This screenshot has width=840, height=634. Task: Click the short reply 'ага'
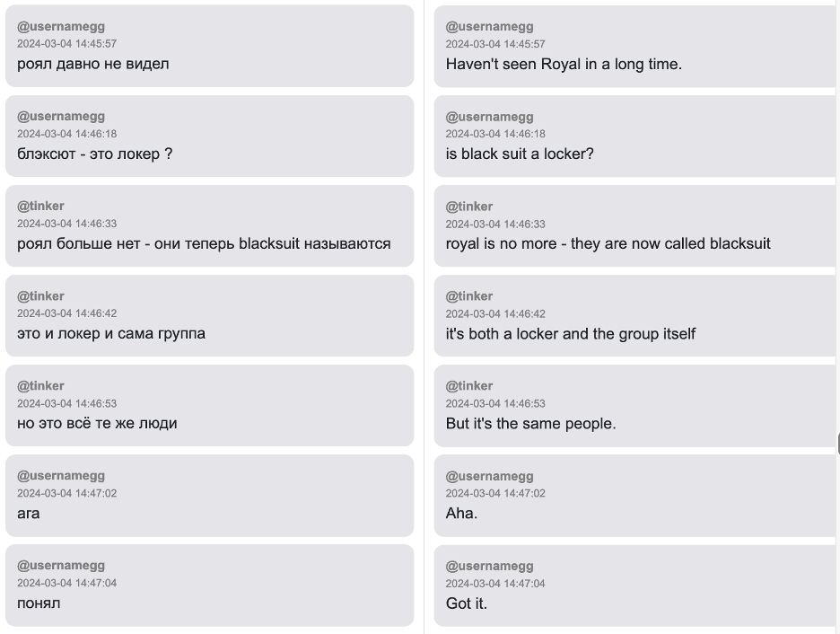(27, 513)
